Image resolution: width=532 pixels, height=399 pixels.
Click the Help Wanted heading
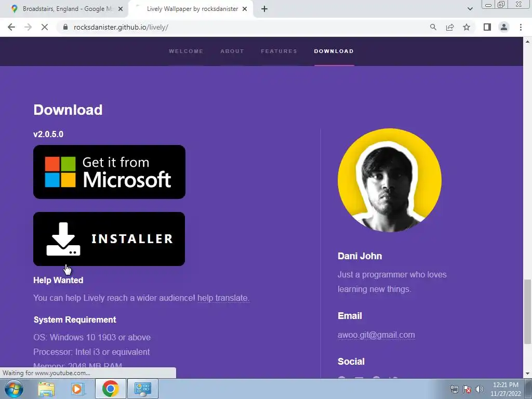point(58,280)
